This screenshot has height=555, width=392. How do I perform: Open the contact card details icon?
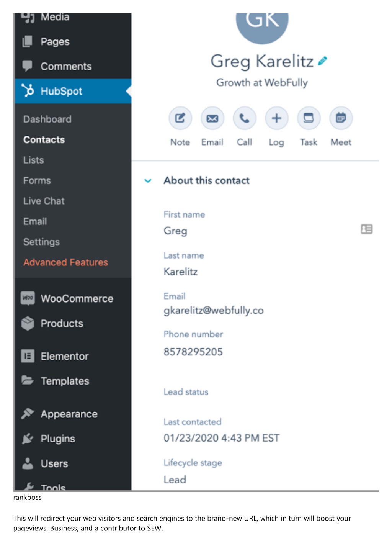click(366, 229)
